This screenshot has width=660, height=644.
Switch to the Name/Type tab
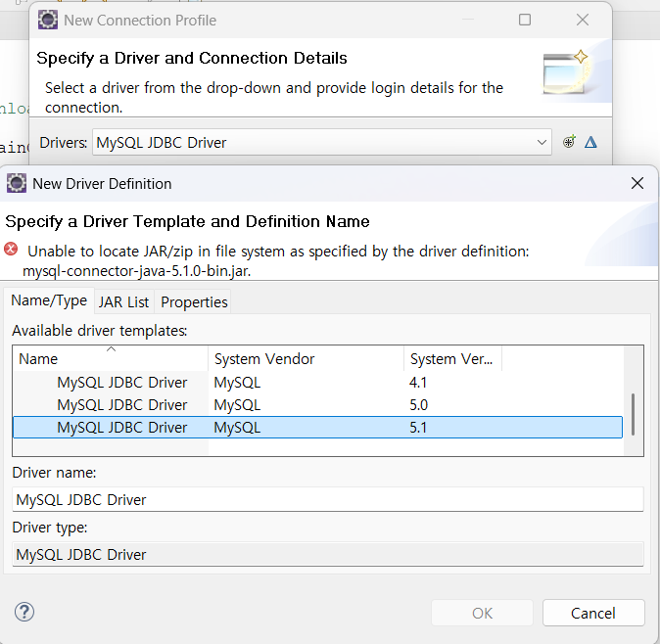[x=49, y=300]
